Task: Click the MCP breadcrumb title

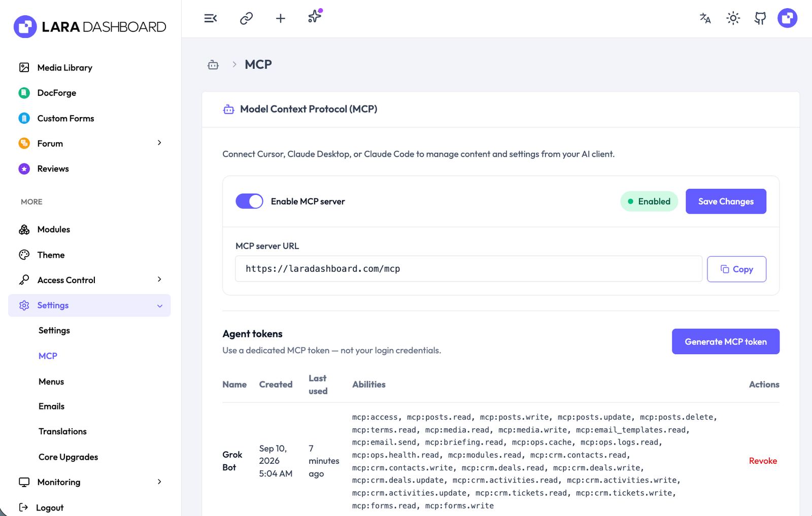Action: [x=258, y=64]
